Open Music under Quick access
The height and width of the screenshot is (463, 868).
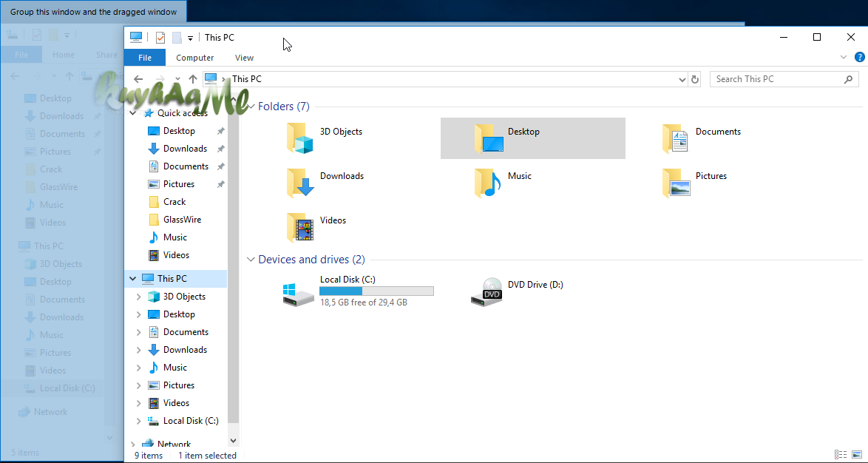point(175,237)
